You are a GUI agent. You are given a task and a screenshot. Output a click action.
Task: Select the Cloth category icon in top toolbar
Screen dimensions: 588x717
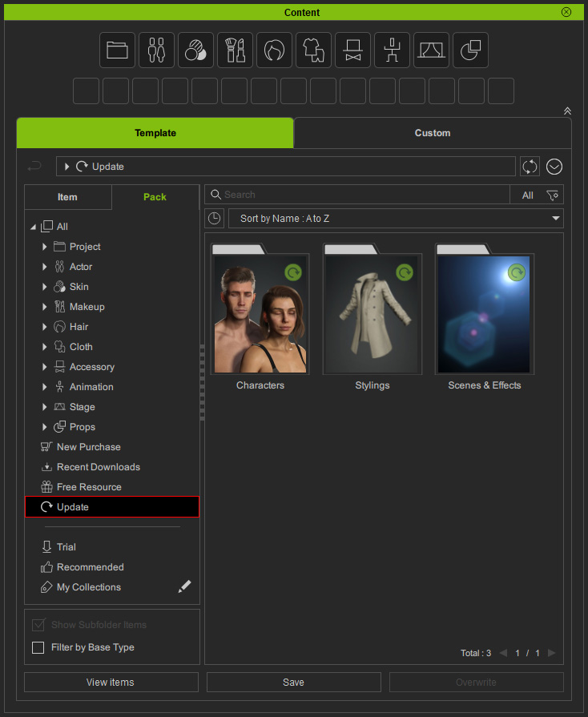tap(314, 50)
